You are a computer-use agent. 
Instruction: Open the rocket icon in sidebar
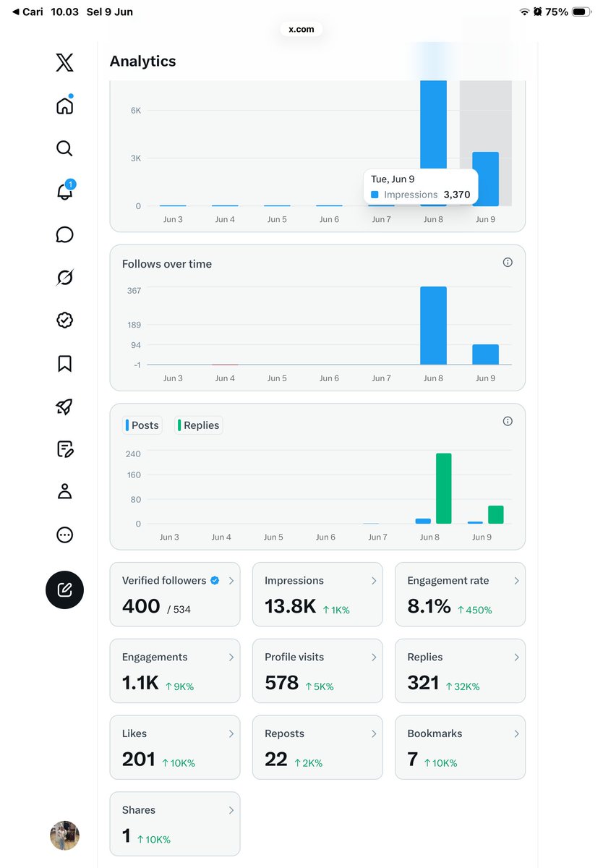coord(64,407)
